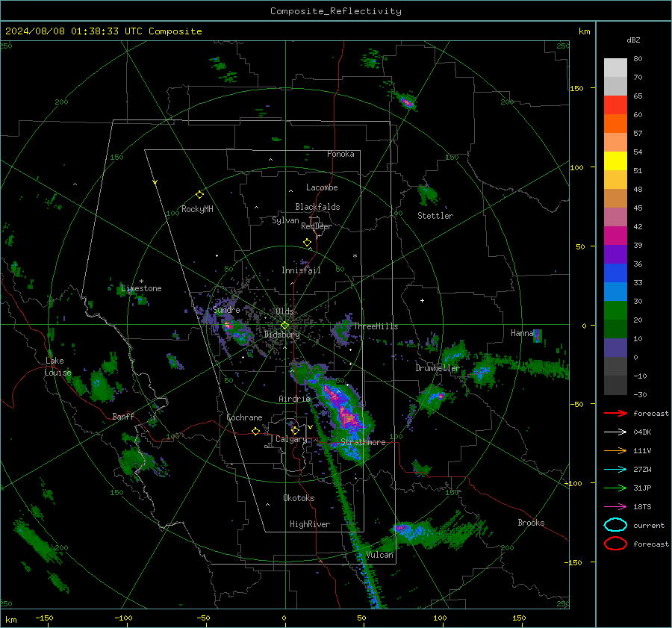Click the Okotoks city label

click(299, 498)
